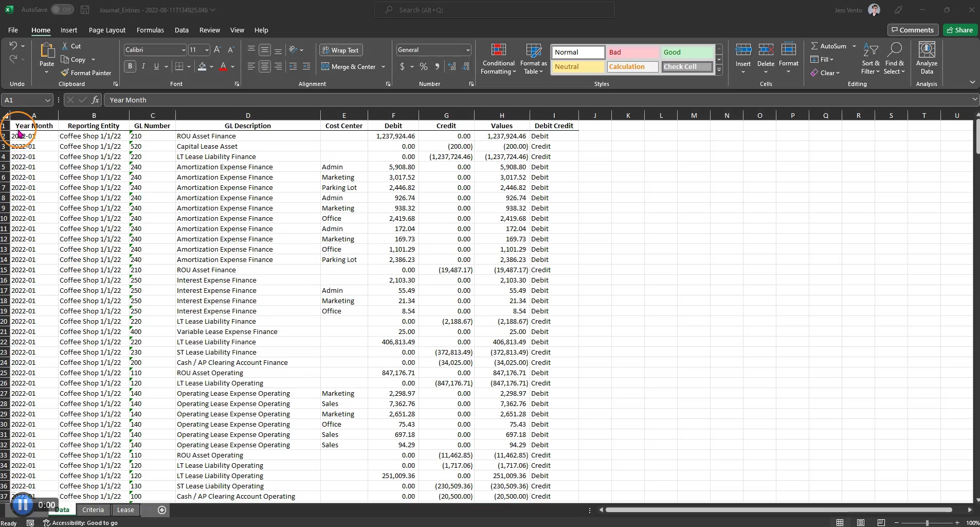The height and width of the screenshot is (527, 980).
Task: Open Analyze Data
Action: click(x=927, y=59)
